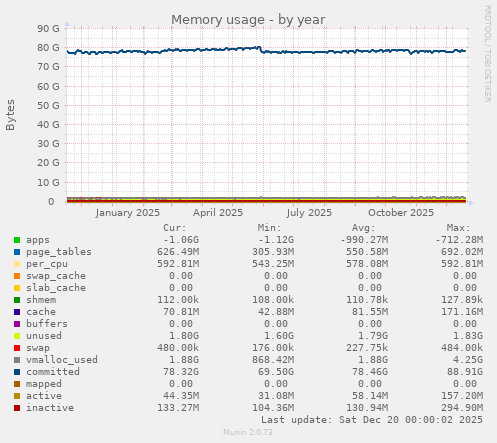Click the 'cache' legend label
Image resolution: width=497 pixels, height=443 pixels.
coord(41,312)
